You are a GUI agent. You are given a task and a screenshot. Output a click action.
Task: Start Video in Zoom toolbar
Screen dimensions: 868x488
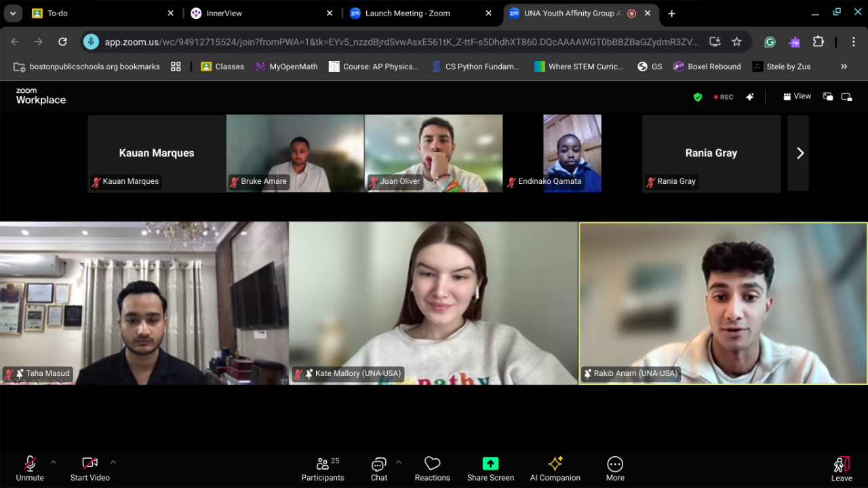point(90,468)
